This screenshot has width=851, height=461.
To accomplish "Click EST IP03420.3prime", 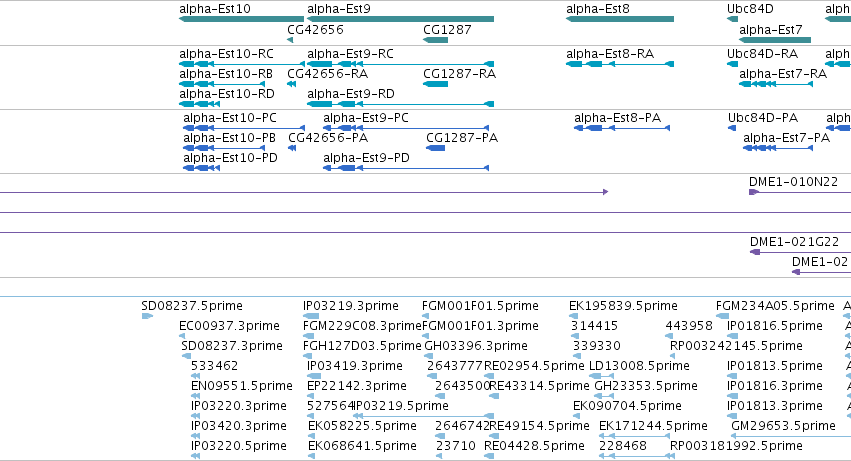I will [238, 427].
